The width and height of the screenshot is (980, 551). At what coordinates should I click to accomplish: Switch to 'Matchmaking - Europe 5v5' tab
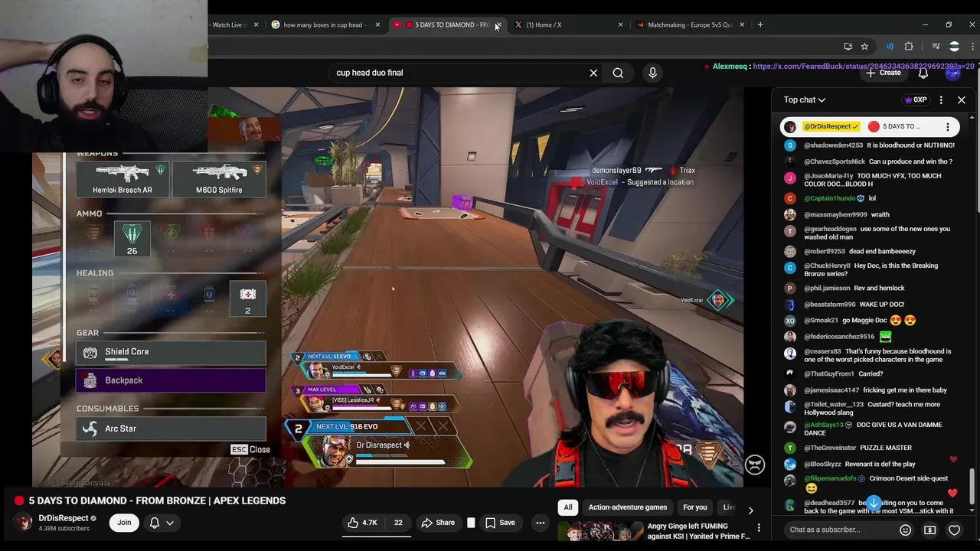point(689,24)
